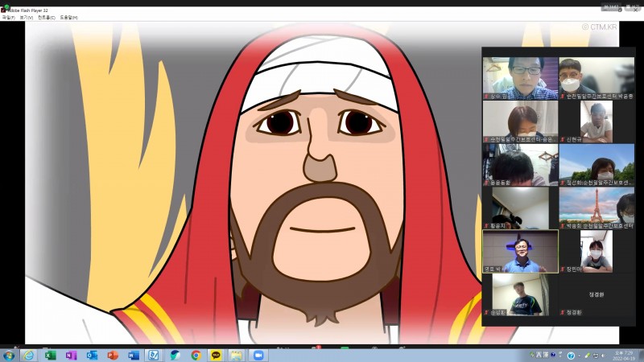Click the blue question mark help tray icon
The width and height of the screenshot is (644, 362).
click(571, 356)
